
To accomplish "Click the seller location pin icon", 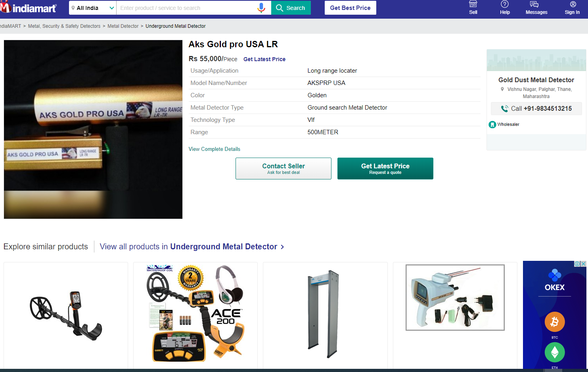I will click(x=502, y=89).
